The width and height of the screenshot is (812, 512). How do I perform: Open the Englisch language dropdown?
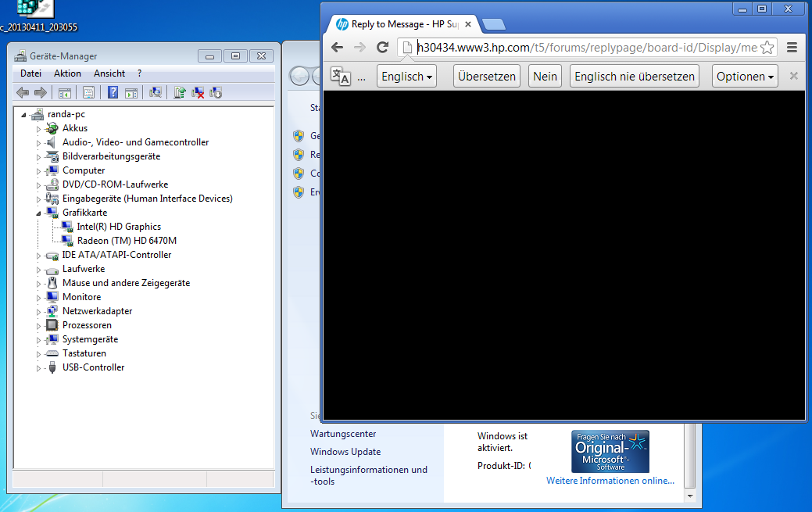(406, 76)
